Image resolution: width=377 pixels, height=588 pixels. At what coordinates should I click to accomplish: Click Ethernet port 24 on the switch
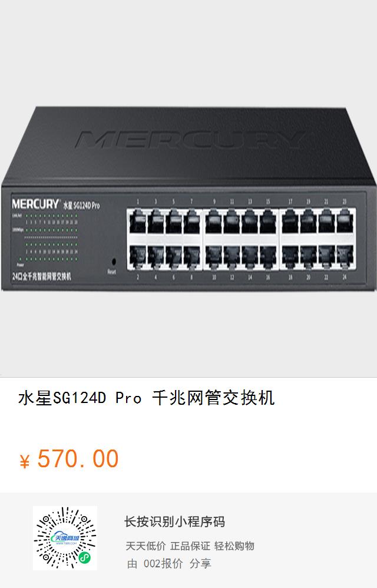[x=345, y=257]
